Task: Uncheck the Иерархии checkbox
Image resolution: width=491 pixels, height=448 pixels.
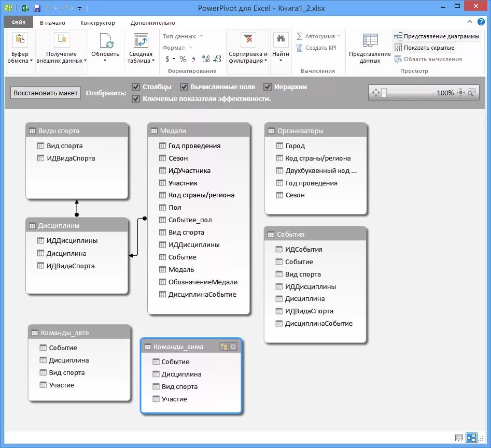Action: [x=268, y=86]
